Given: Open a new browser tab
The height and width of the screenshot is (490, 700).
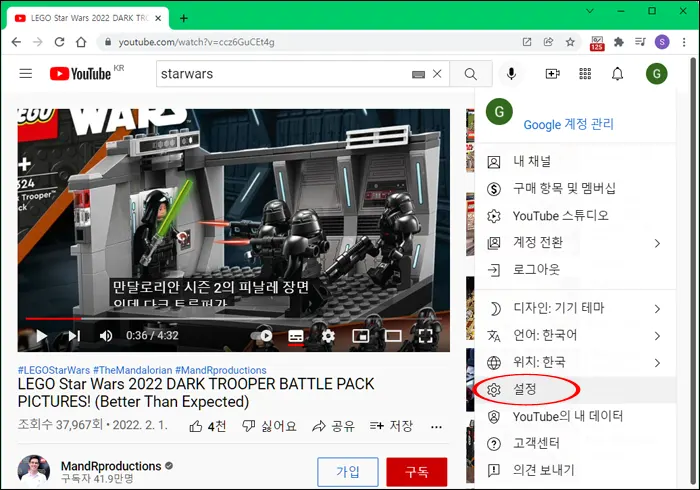Looking at the screenshot, I should click(x=183, y=18).
